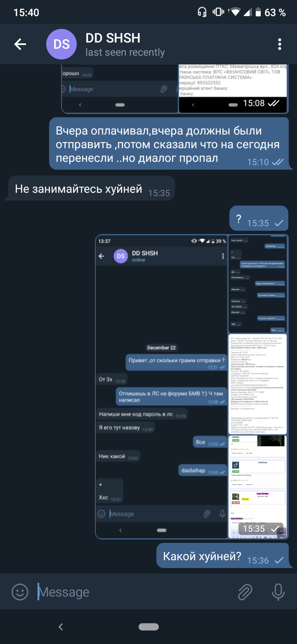The image size is (297, 644).
Task: Select the '?' message bubble
Action: pyautogui.click(x=259, y=218)
